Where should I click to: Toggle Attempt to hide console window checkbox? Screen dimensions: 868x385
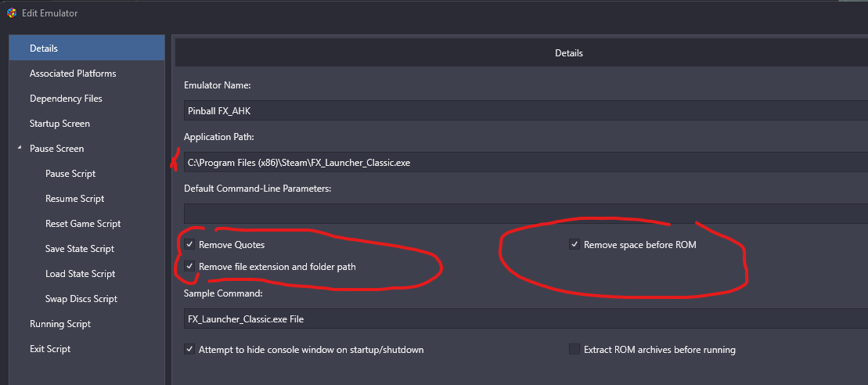pos(190,350)
